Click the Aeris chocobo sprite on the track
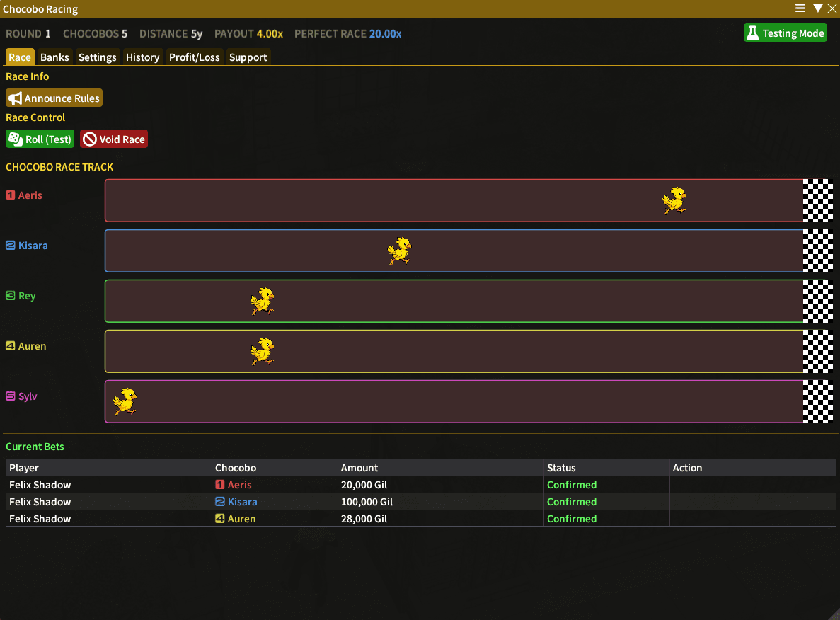The height and width of the screenshot is (620, 840). 674,200
